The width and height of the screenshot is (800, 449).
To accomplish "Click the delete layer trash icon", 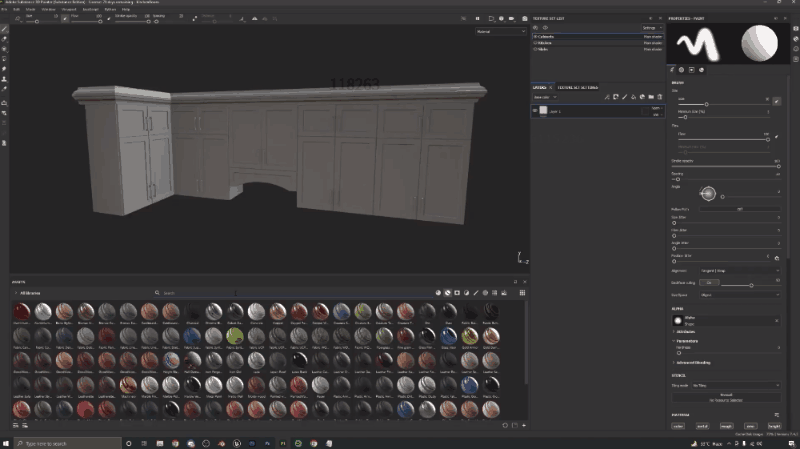I will point(659,97).
